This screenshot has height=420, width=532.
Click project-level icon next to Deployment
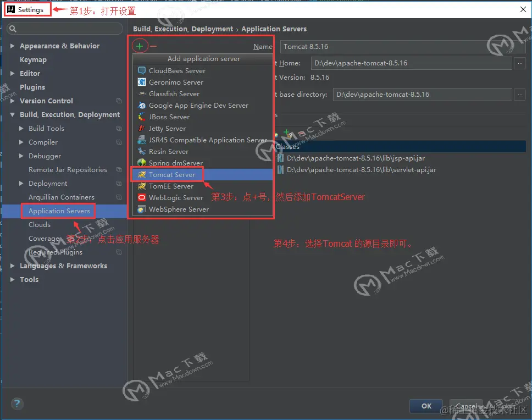click(119, 183)
